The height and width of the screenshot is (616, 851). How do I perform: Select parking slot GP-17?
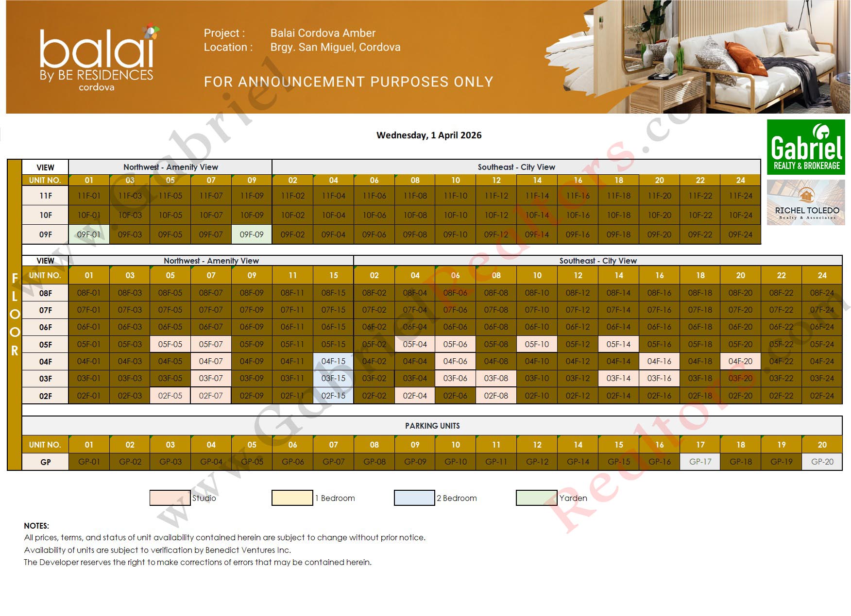click(700, 462)
